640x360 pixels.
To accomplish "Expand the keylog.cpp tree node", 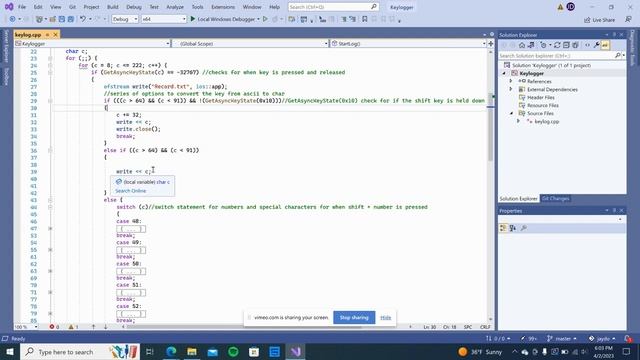I will [518, 121].
